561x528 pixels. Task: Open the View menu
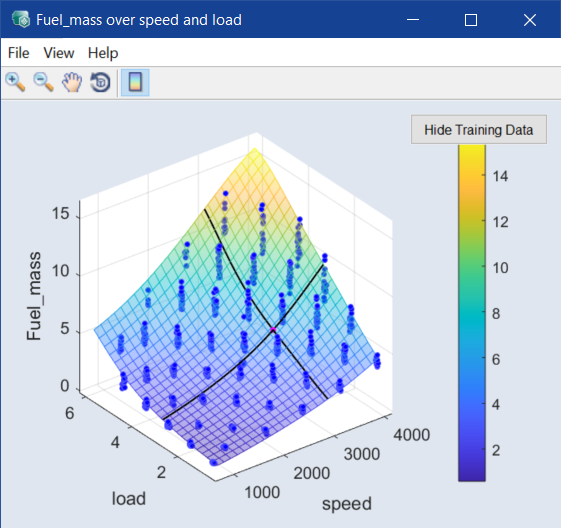pos(59,53)
